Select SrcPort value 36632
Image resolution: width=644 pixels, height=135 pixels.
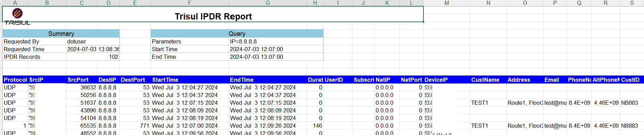point(81,87)
